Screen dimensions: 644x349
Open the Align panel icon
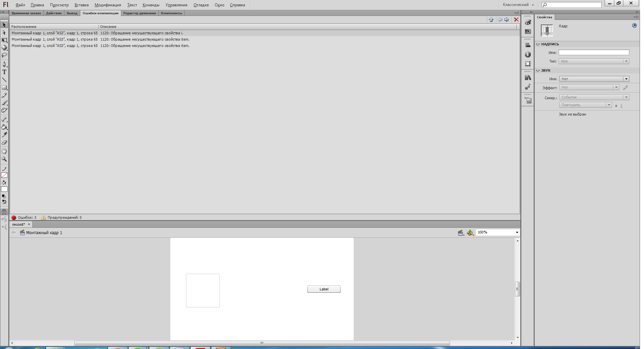pos(528,45)
